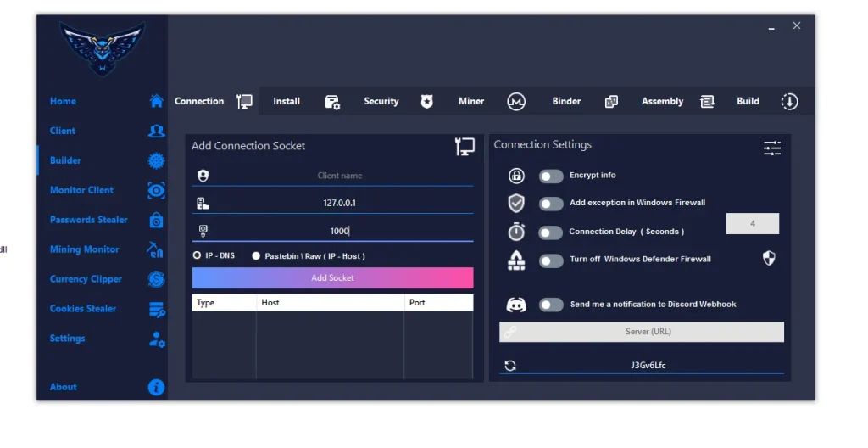
Task: Select the IP - DNS radio button
Action: [x=198, y=255]
